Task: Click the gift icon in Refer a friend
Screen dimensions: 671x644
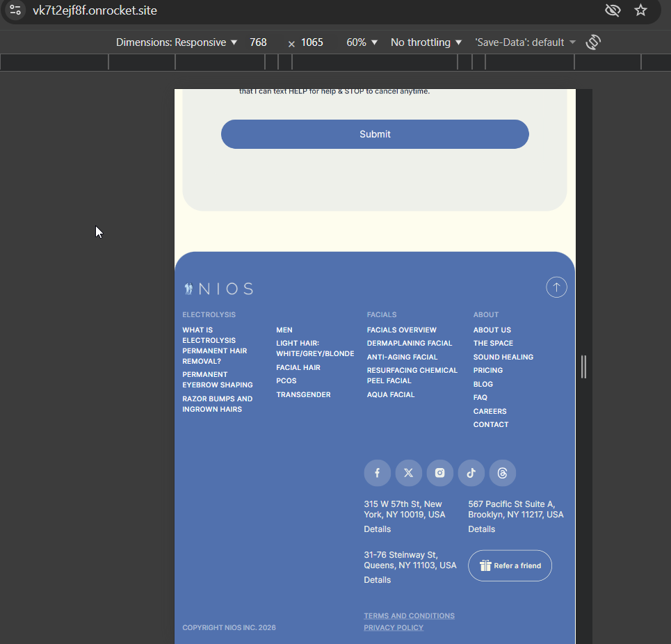Action: tap(485, 565)
